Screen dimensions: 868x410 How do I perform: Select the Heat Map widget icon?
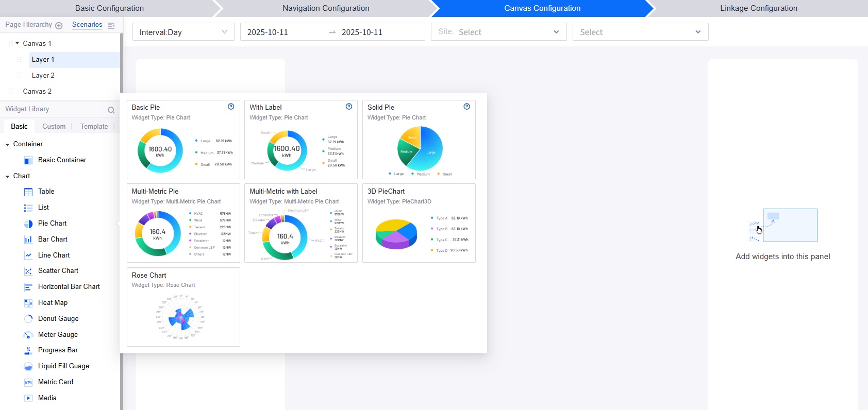tap(28, 303)
